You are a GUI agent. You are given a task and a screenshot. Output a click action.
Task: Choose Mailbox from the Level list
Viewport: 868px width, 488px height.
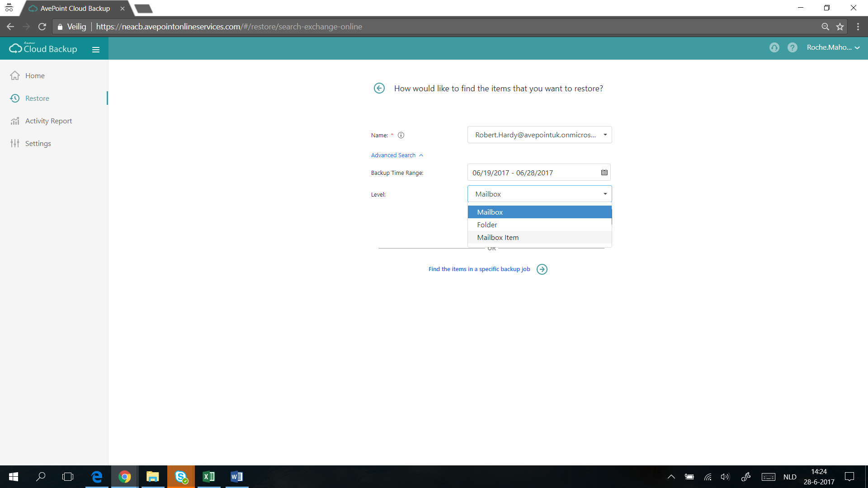pos(539,212)
